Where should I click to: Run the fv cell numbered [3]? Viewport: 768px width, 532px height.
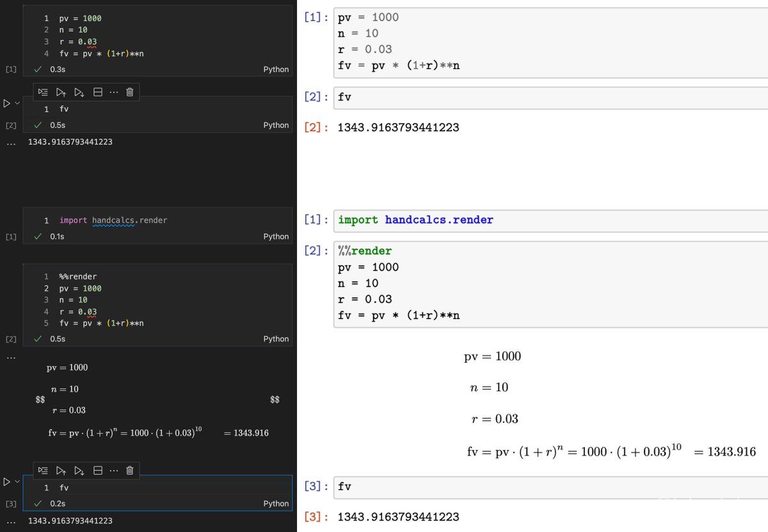click(x=7, y=481)
